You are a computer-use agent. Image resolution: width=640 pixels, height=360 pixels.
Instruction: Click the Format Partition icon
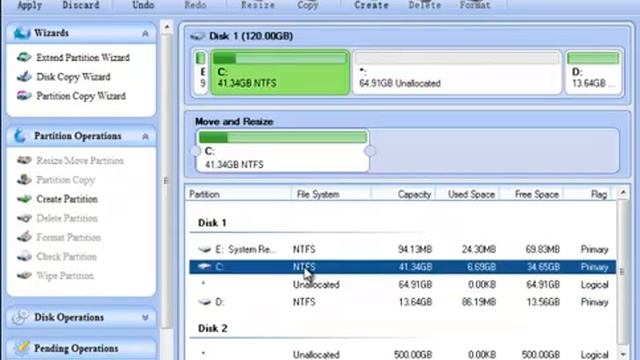coord(24,237)
